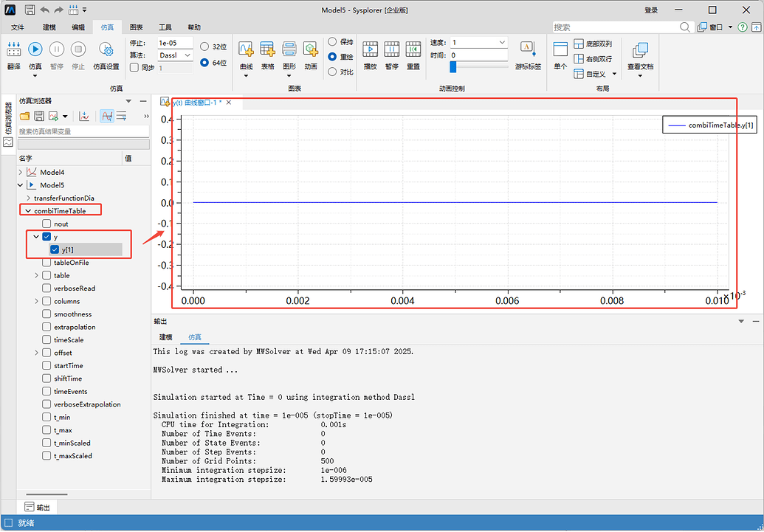This screenshot has width=764, height=532.
Task: Switch to the 编辑 ribbon tab
Action: coord(78,27)
